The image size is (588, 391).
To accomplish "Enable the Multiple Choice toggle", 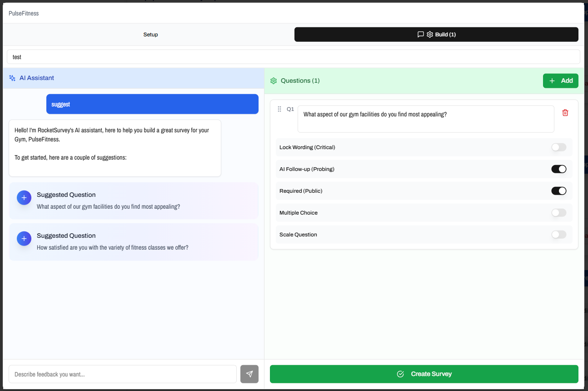I will pyautogui.click(x=558, y=212).
